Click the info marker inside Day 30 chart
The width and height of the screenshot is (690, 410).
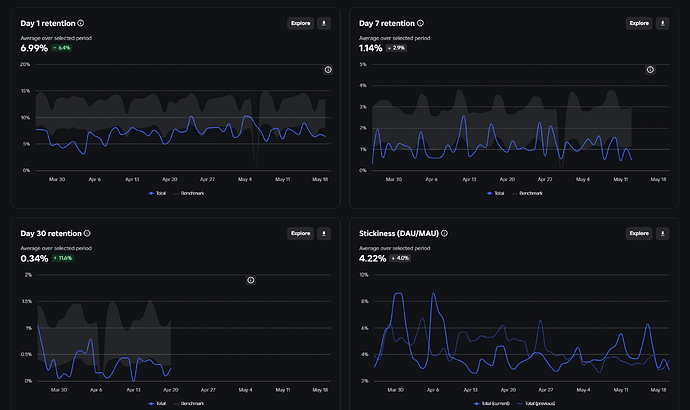pos(251,280)
